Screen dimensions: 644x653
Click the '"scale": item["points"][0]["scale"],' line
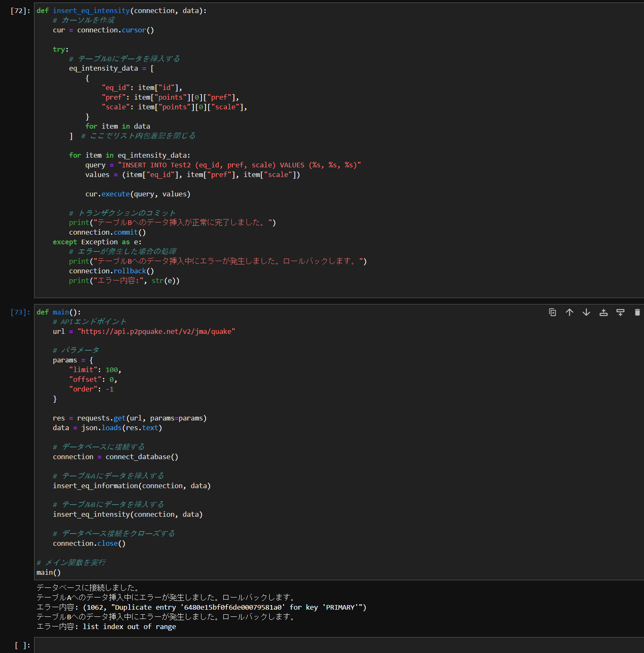(x=174, y=107)
